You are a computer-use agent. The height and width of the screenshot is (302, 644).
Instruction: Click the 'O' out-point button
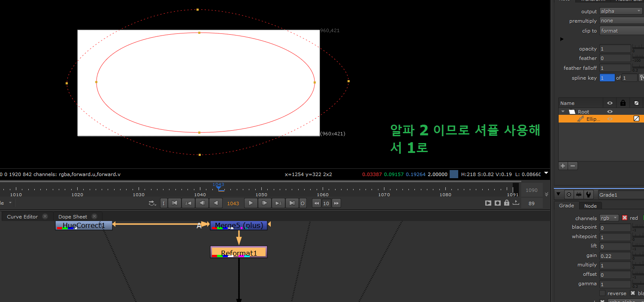point(302,203)
